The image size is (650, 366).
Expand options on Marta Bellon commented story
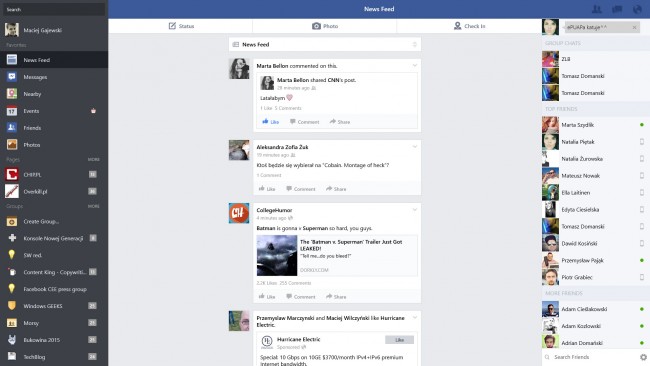(x=415, y=65)
